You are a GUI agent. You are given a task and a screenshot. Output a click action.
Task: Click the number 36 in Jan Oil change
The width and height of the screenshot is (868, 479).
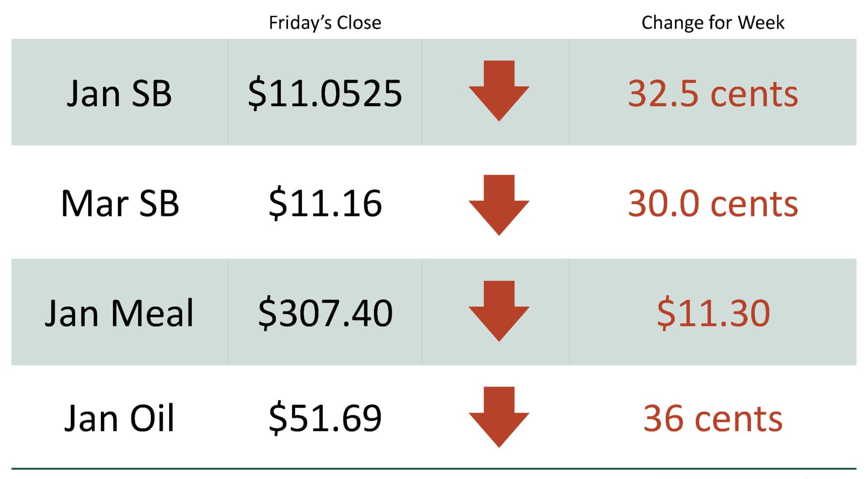coord(663,418)
